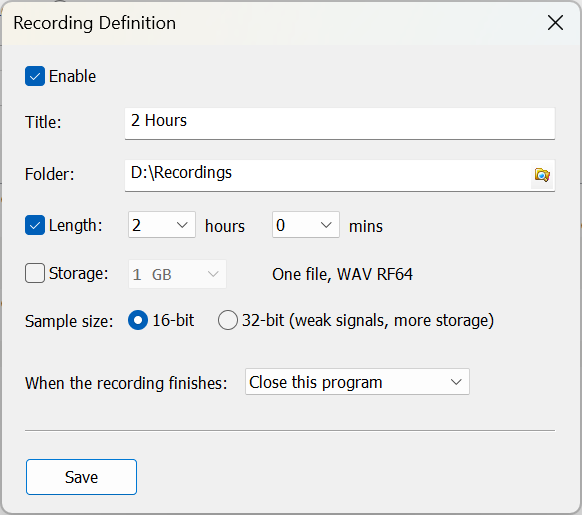
Task: Focus the Title field containing '2 Hours'
Action: 340,124
